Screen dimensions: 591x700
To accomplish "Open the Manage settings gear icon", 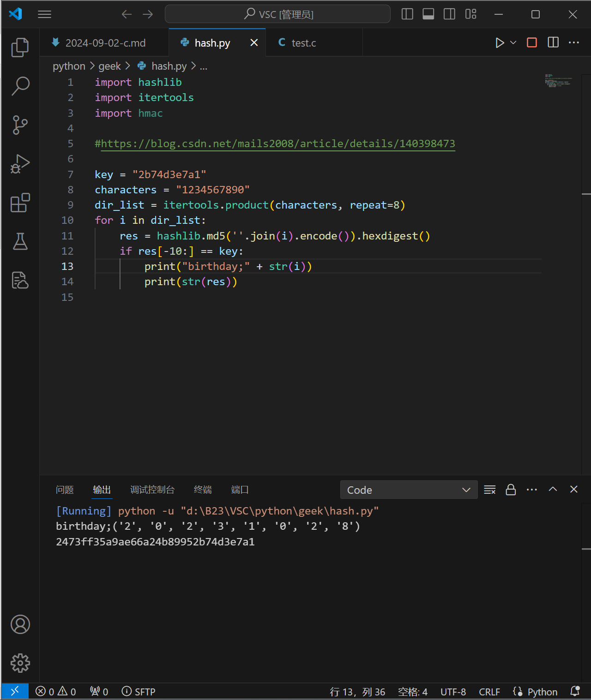I will pos(20,663).
